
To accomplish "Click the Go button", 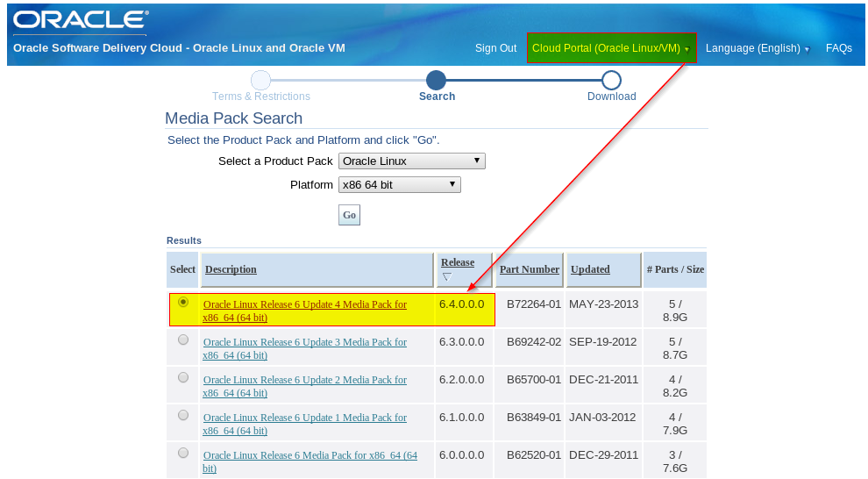I will pos(349,215).
